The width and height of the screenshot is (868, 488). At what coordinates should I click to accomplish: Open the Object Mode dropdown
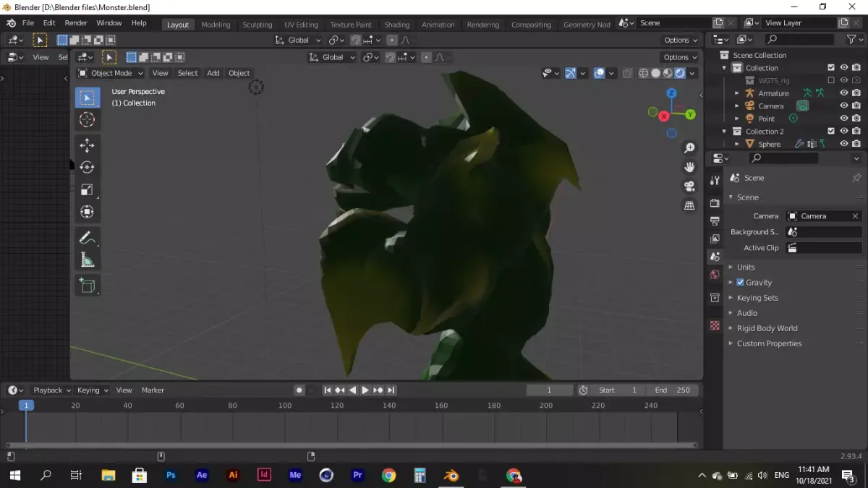(x=111, y=73)
